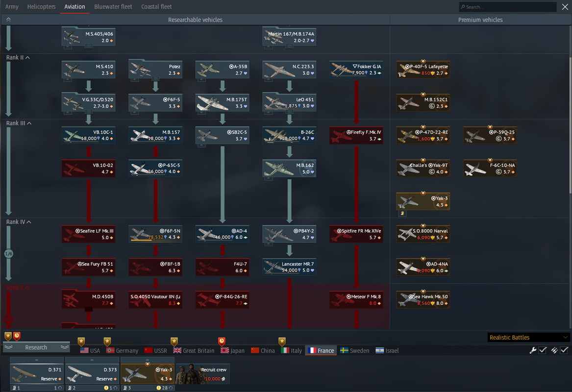Select the VB.10C-1 aircraft card
Screen dimensions: 572x392
(89, 135)
